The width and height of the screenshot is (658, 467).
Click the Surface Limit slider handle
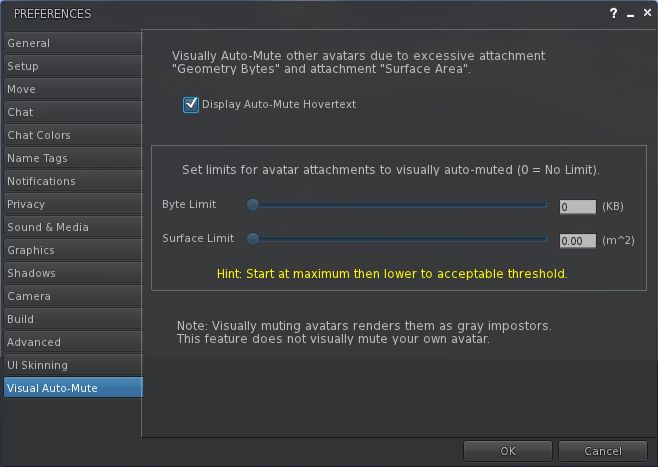tap(253, 239)
